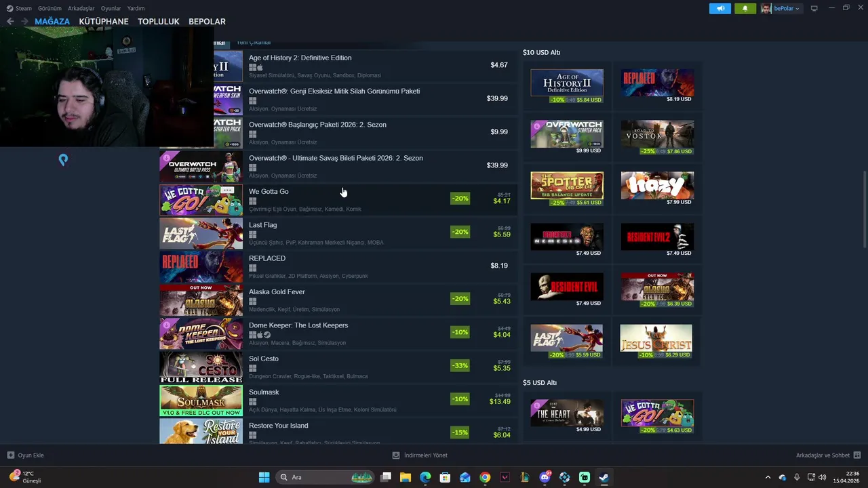The image size is (868, 488).
Task: Open File Explorer from the taskbar
Action: 405,477
